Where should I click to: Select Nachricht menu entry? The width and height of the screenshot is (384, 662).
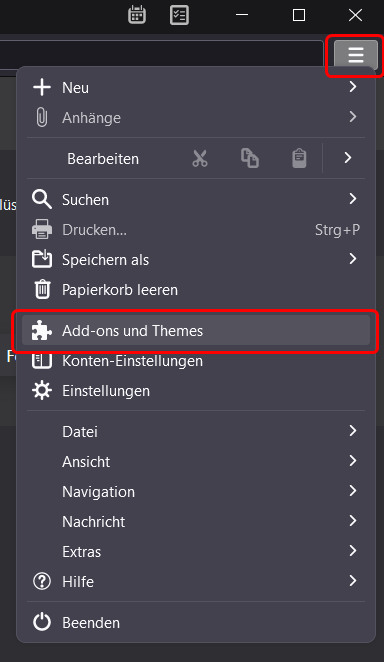click(196, 521)
